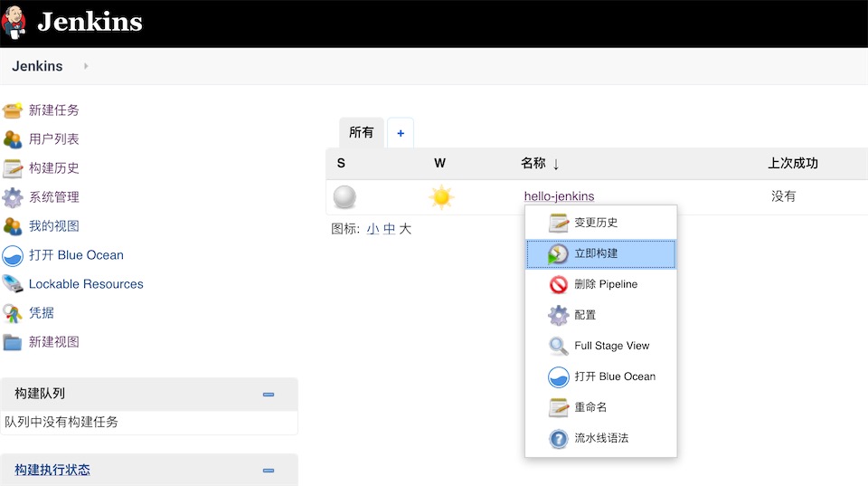Image resolution: width=868 pixels, height=486 pixels.
Task: Select 变更历史 in context menu
Action: (600, 223)
